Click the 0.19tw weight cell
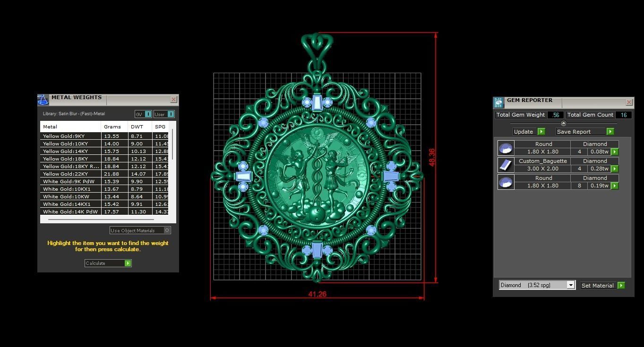Image resolution: width=644 pixels, height=347 pixels. [599, 186]
